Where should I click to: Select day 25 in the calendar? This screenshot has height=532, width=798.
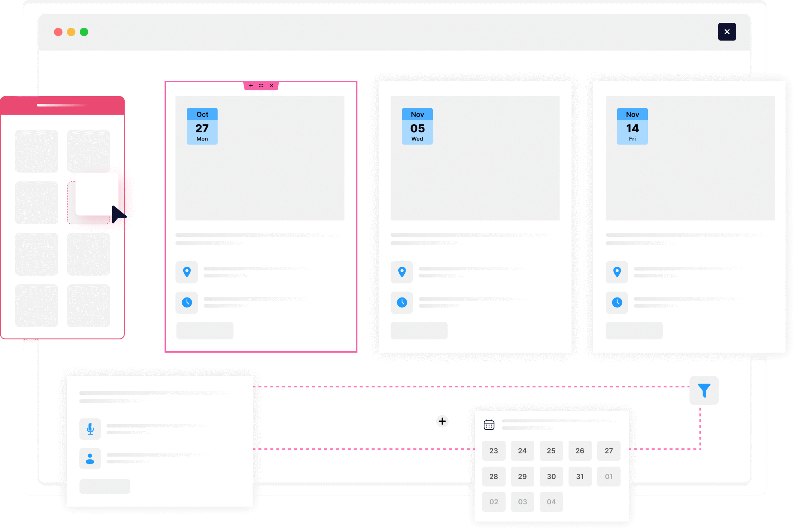click(x=551, y=451)
